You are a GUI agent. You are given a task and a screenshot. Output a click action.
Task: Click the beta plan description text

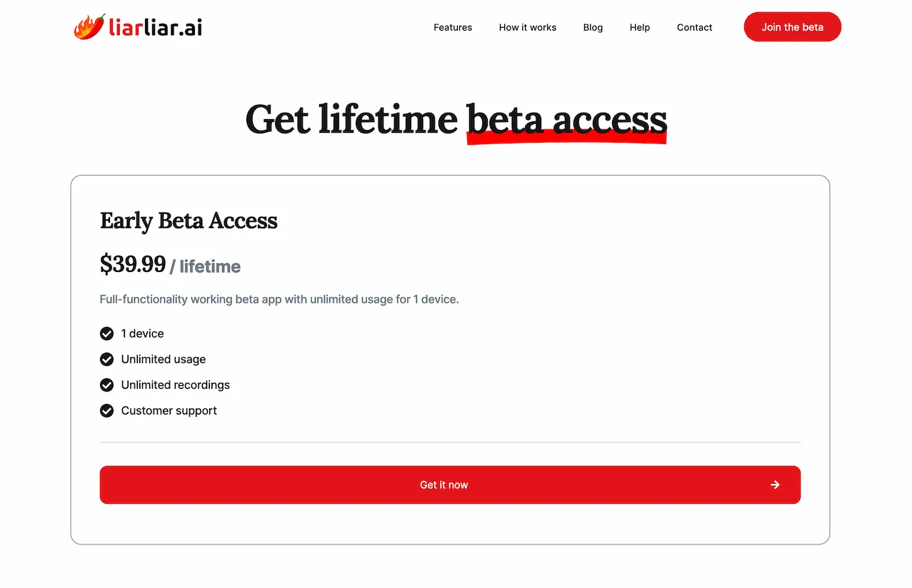click(x=279, y=299)
